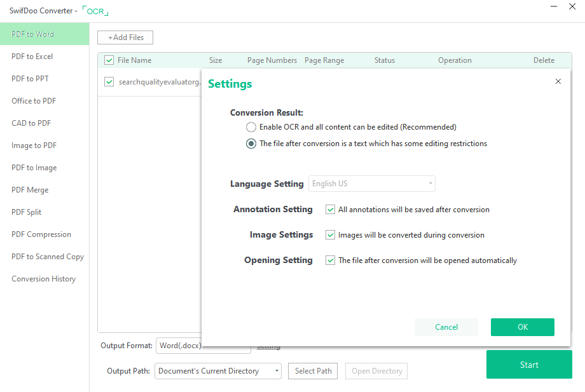585x392 pixels.
Task: Expand the Output Path dropdown
Action: (x=218, y=371)
